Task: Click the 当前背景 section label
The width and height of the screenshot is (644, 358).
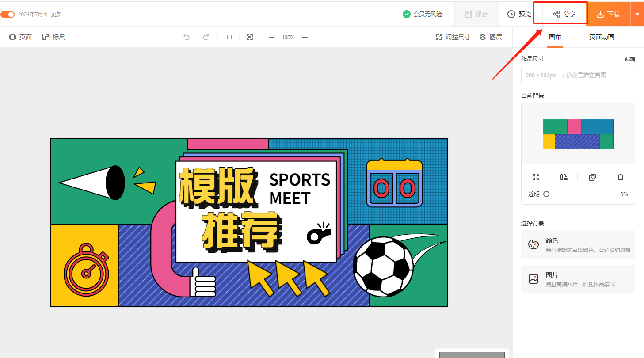Action: point(532,95)
